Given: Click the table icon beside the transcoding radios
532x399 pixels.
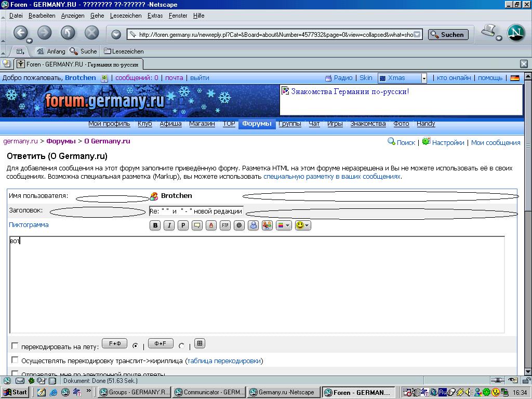Looking at the screenshot, I should point(199,343).
